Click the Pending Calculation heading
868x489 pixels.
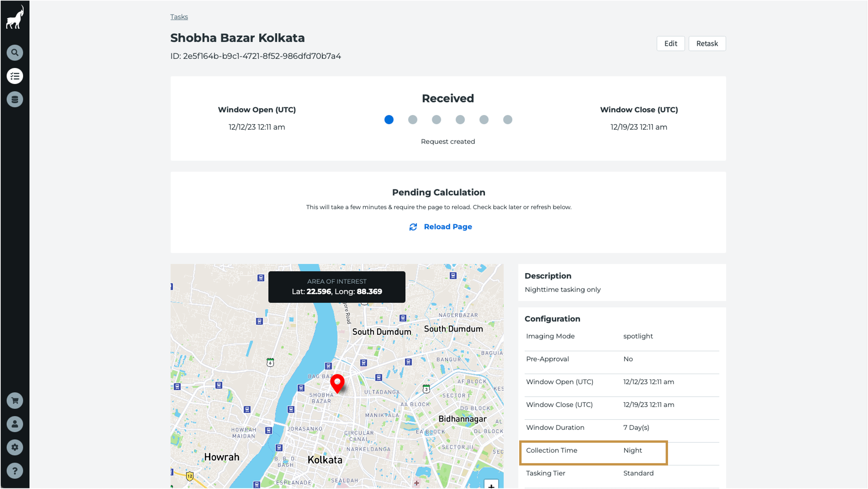tap(439, 192)
